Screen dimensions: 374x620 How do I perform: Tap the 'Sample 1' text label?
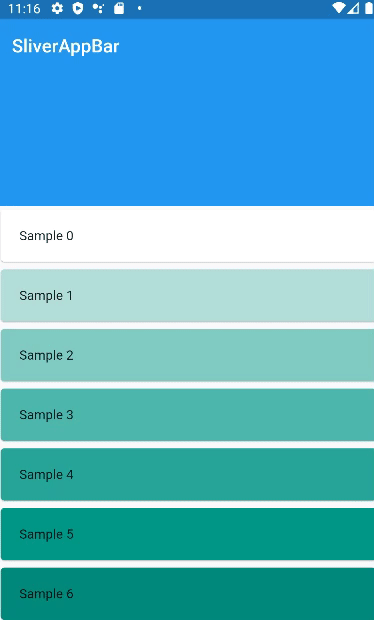pyautogui.click(x=46, y=296)
